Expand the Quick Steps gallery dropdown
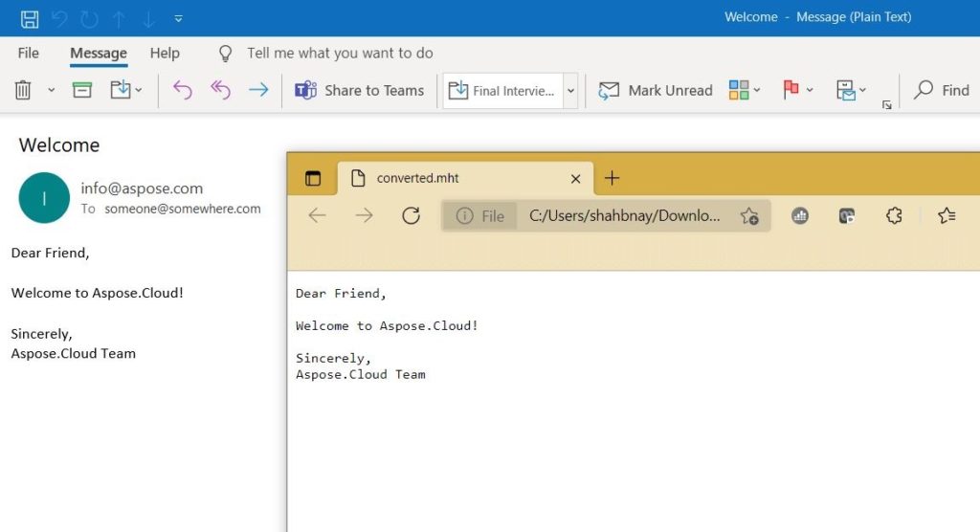Viewport: 980px width, 532px height. (570, 91)
